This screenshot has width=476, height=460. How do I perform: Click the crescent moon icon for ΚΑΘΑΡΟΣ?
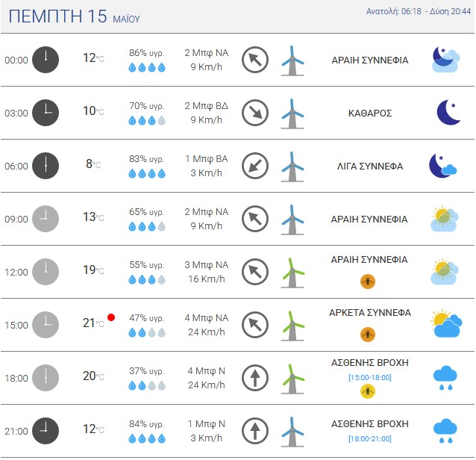tap(448, 112)
